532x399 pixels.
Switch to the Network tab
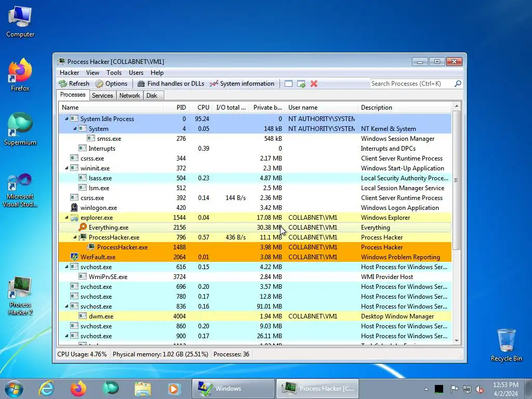tap(129, 96)
